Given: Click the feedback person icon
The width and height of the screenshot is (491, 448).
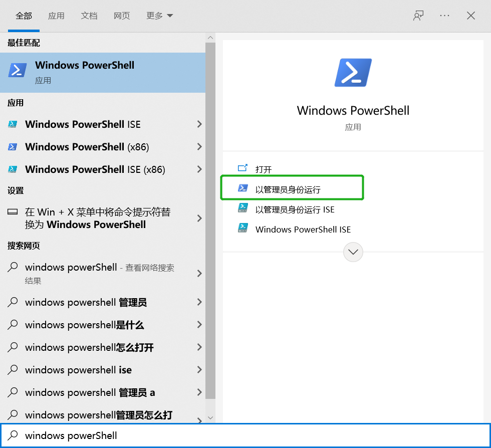Looking at the screenshot, I should [x=418, y=16].
